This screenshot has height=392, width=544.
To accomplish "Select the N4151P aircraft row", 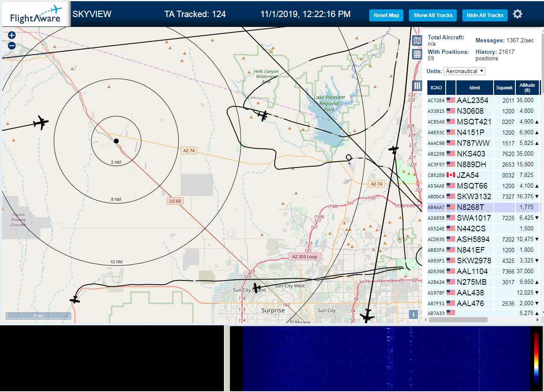I will click(x=483, y=132).
